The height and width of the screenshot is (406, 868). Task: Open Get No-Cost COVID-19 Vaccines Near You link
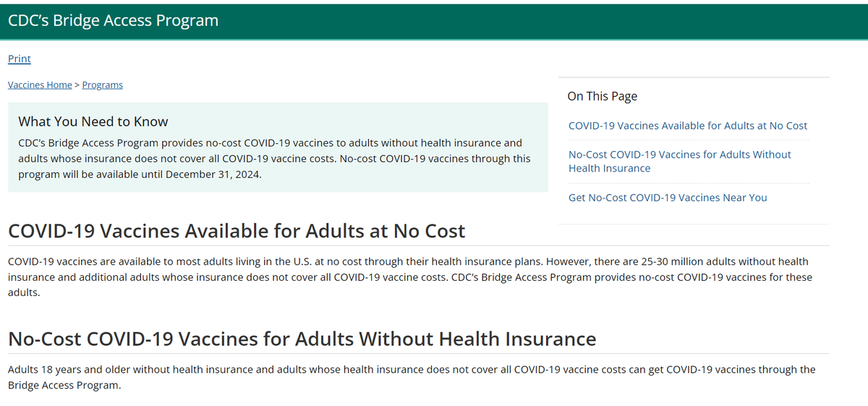668,197
